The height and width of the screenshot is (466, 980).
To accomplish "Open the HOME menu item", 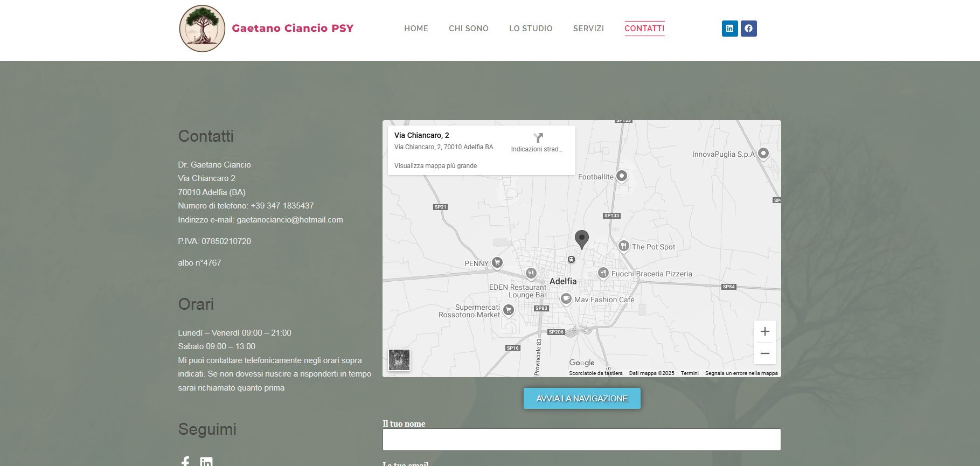I will [x=416, y=29].
